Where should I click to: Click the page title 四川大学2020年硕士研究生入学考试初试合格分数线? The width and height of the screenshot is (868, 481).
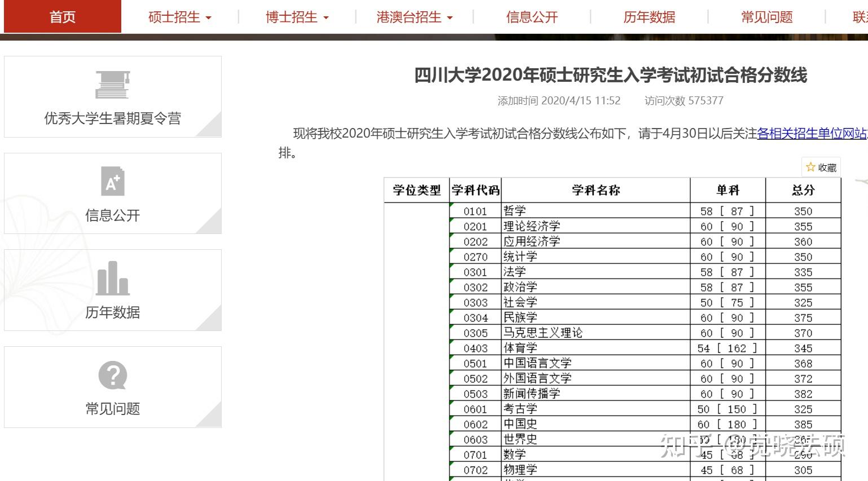(x=611, y=75)
